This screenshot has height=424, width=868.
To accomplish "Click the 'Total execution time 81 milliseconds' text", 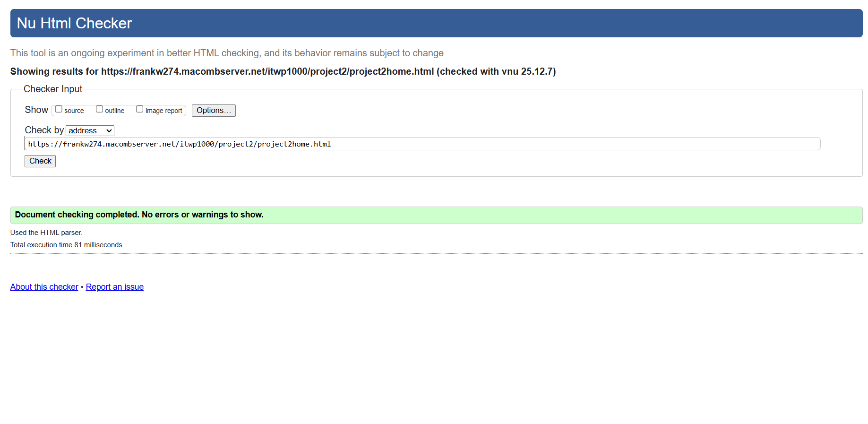I will 67,245.
